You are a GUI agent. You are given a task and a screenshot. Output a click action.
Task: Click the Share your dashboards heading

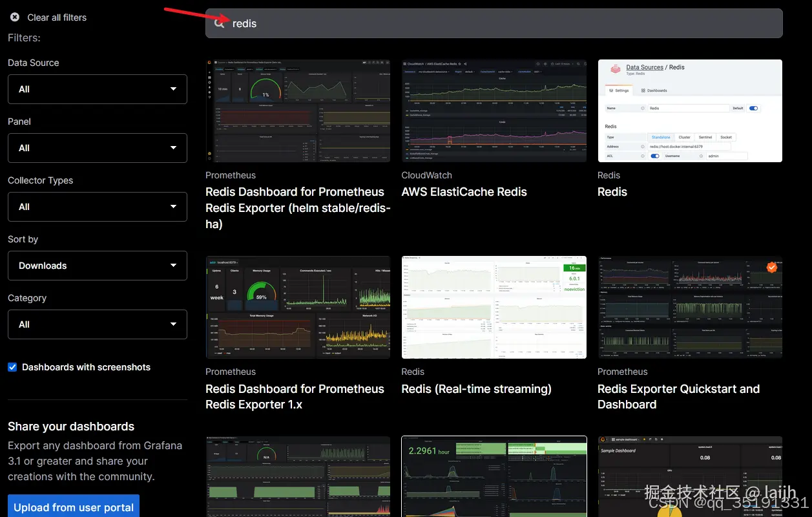pyautogui.click(x=71, y=427)
